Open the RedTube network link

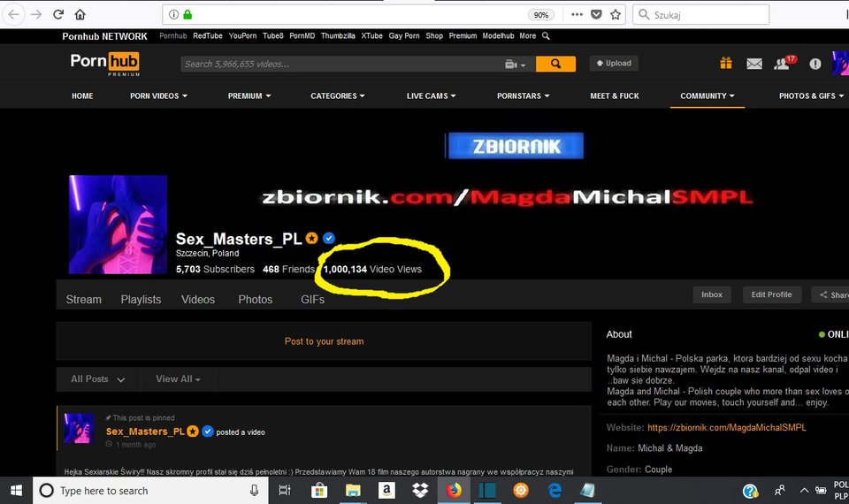point(207,35)
